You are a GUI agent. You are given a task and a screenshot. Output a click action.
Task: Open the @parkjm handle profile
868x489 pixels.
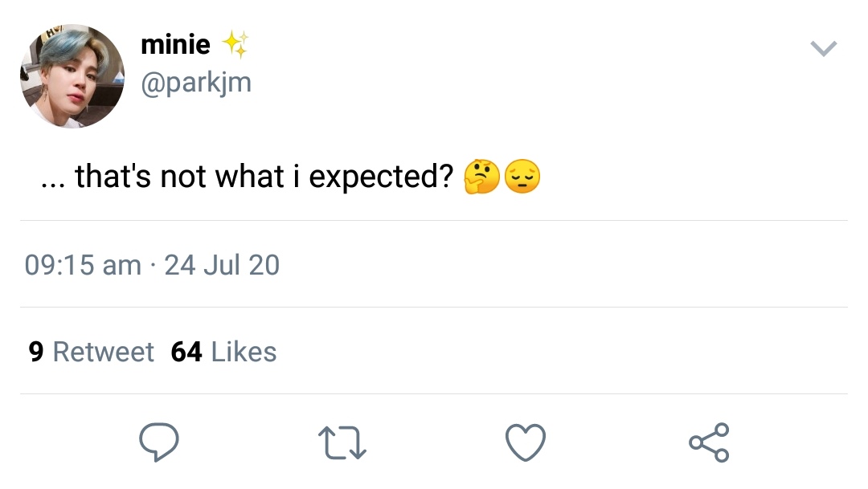(196, 83)
